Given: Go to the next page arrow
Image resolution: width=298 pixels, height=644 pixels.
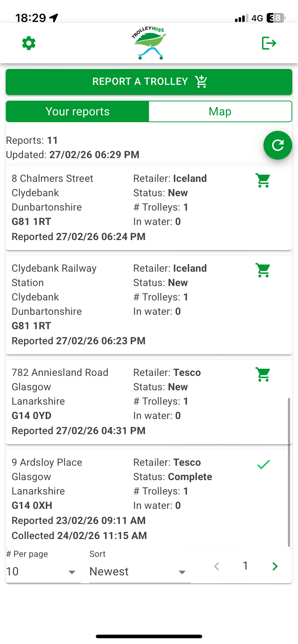Looking at the screenshot, I should click(x=275, y=566).
